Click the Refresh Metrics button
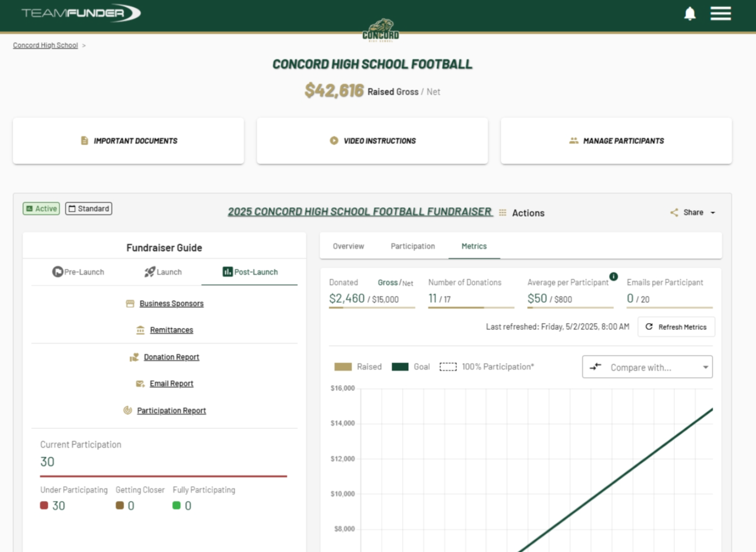756x552 pixels. coord(676,327)
